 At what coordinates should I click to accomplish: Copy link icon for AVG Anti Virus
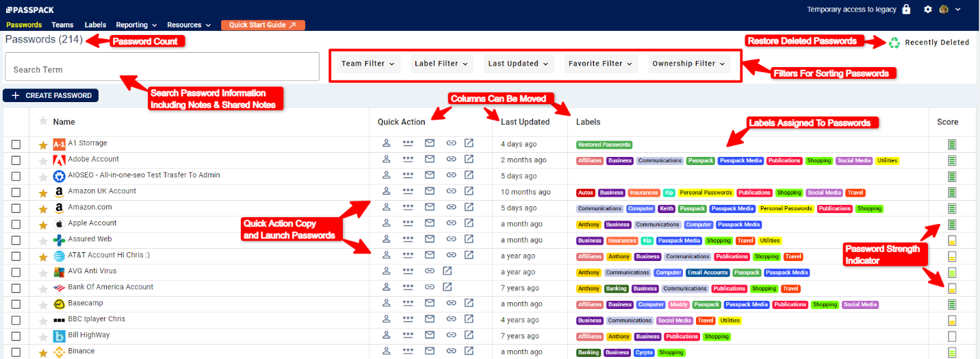(x=430, y=271)
